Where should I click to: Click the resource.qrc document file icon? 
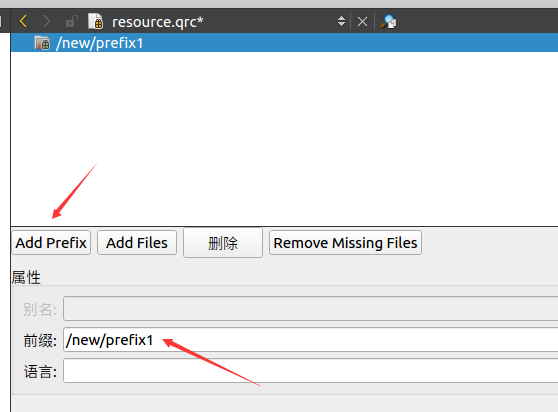tap(96, 21)
